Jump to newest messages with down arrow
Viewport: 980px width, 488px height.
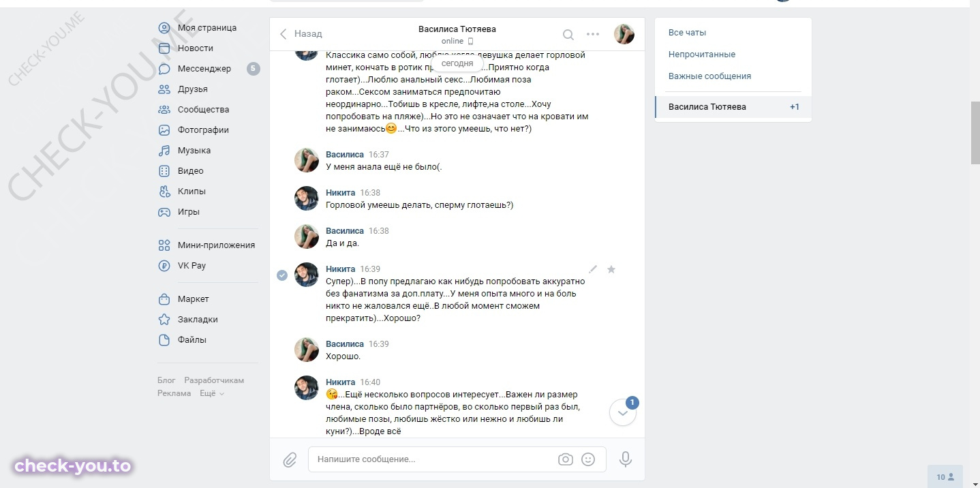[622, 412]
